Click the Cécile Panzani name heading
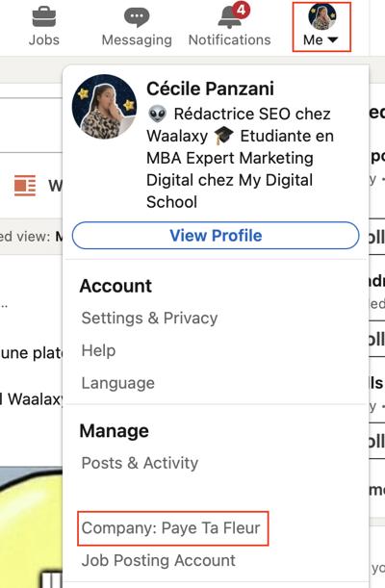Image resolution: width=385 pixels, height=588 pixels. point(210,89)
